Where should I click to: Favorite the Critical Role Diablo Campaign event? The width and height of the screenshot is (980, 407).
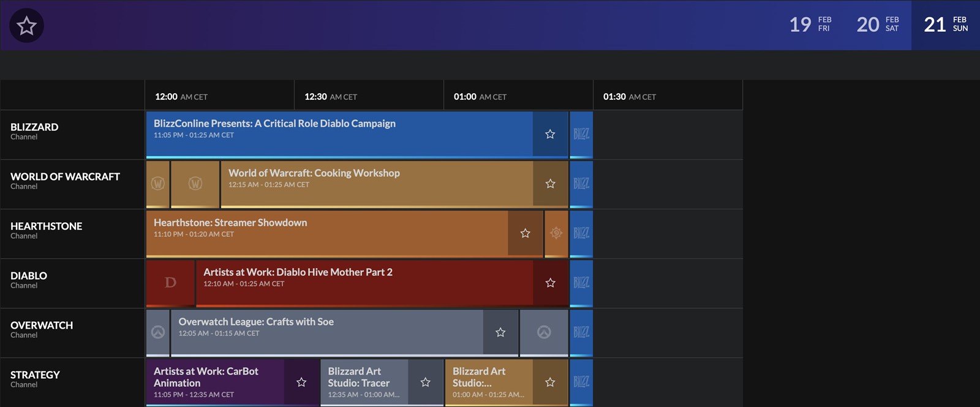point(550,134)
